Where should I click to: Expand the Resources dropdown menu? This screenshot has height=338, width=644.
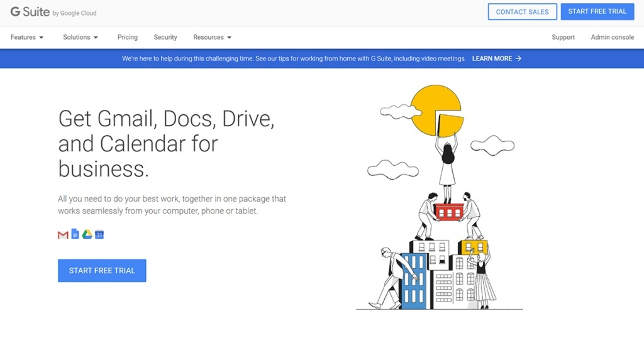click(x=212, y=37)
